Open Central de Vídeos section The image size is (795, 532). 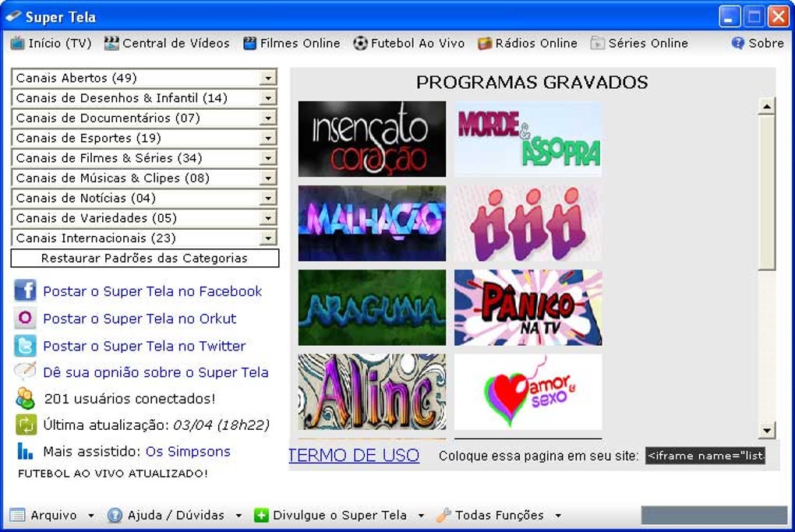(x=168, y=44)
